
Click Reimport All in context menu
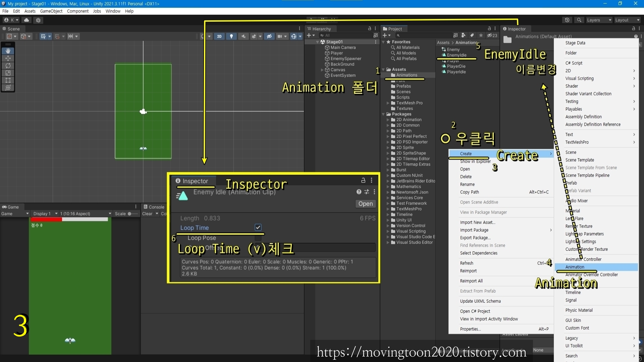pyautogui.click(x=501, y=281)
